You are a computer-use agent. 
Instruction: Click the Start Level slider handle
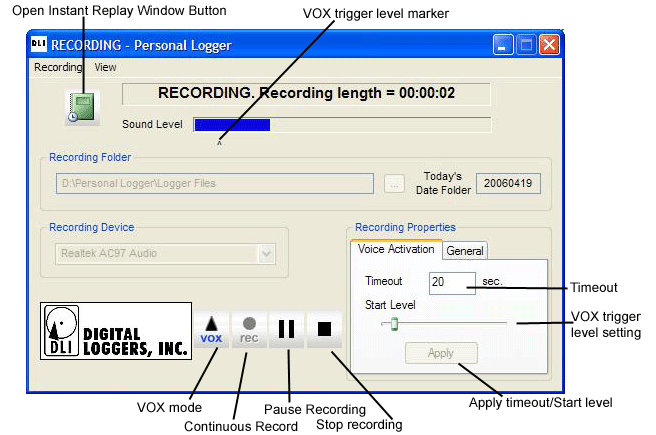click(x=394, y=324)
